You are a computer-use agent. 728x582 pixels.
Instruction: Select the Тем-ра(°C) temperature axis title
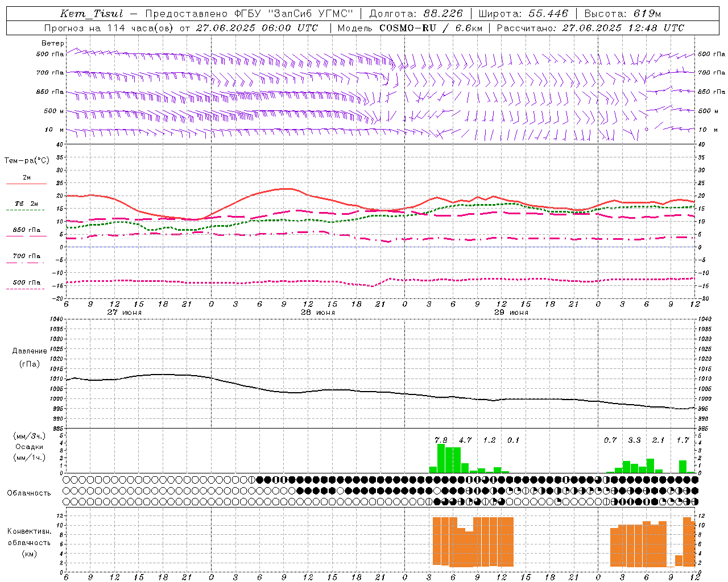coord(27,161)
